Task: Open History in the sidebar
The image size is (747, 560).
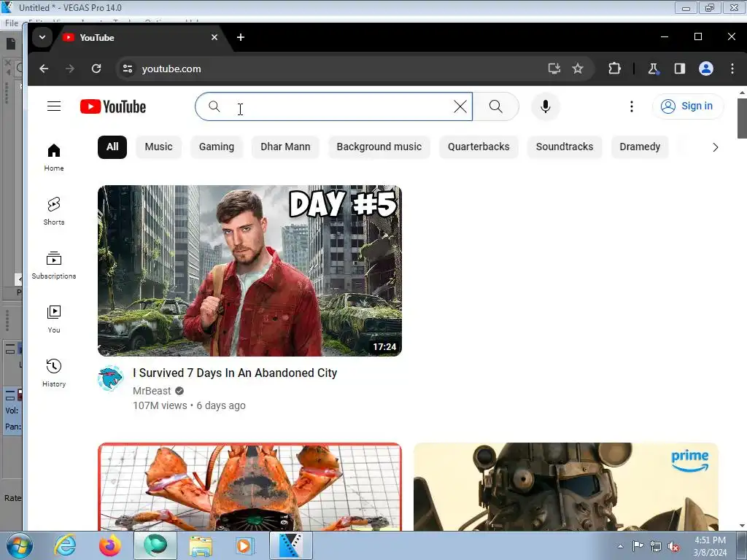Action: (x=54, y=373)
